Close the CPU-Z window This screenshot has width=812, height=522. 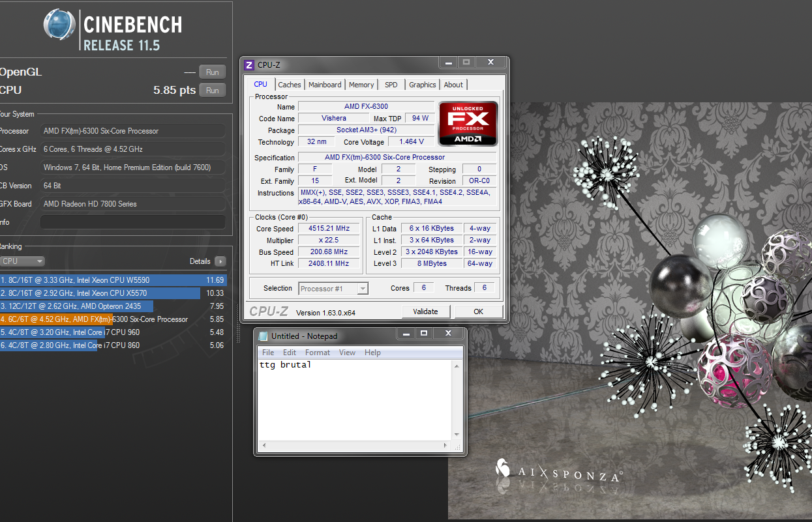490,63
